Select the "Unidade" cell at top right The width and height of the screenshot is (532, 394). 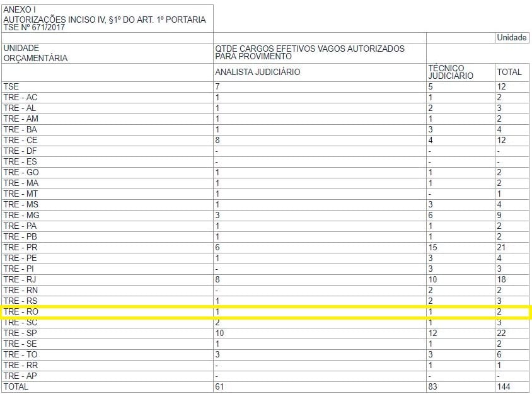point(512,38)
